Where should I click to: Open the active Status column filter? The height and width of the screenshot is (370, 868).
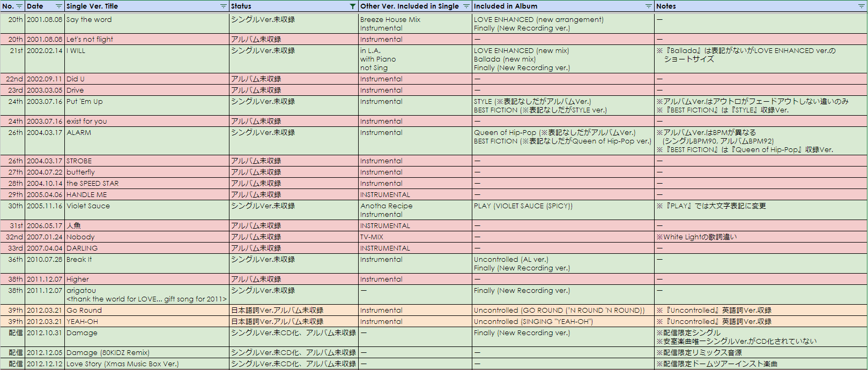[352, 6]
